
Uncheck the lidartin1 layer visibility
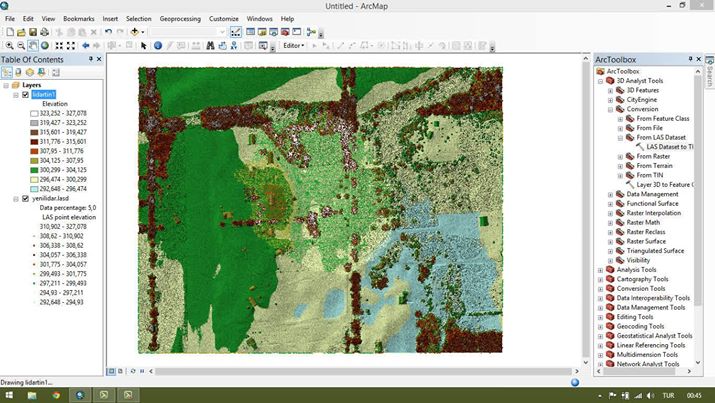click(x=26, y=95)
